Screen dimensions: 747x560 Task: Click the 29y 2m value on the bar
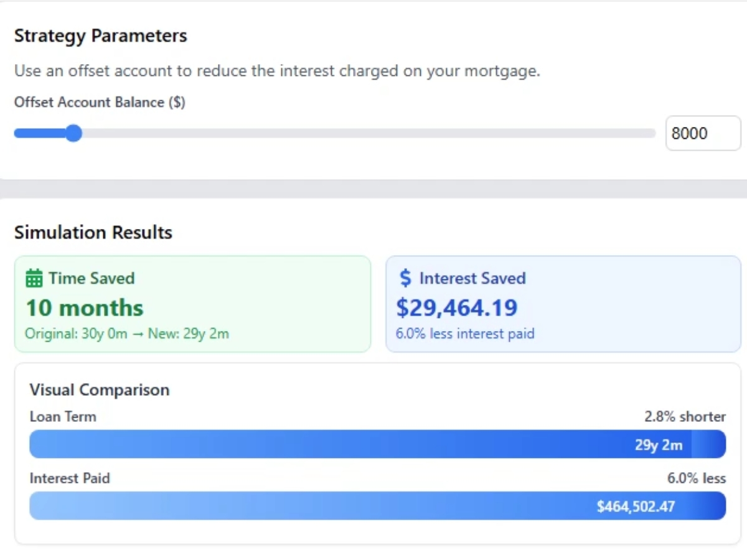(658, 444)
